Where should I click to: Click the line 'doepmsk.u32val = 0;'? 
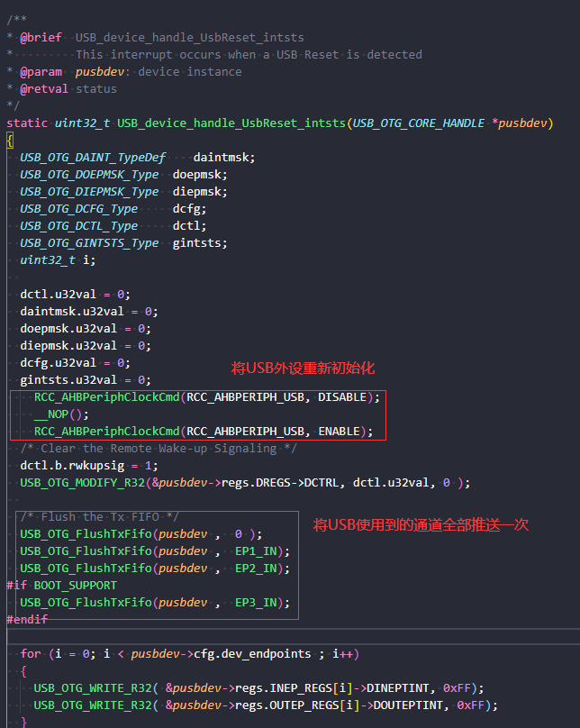click(x=86, y=329)
